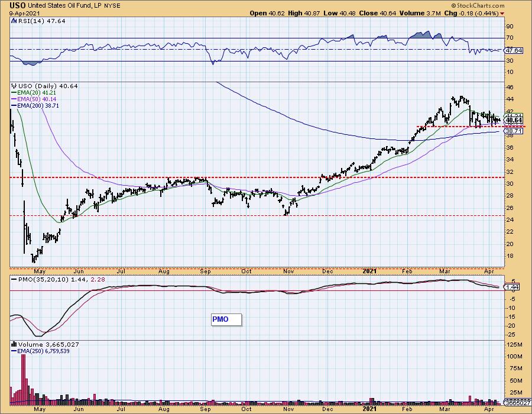
Task: Click the -25 level on the PMO axis
Action: (x=512, y=335)
